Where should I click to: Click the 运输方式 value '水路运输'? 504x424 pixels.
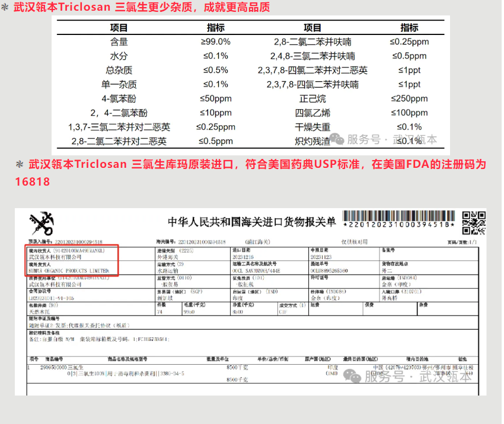[167, 271]
